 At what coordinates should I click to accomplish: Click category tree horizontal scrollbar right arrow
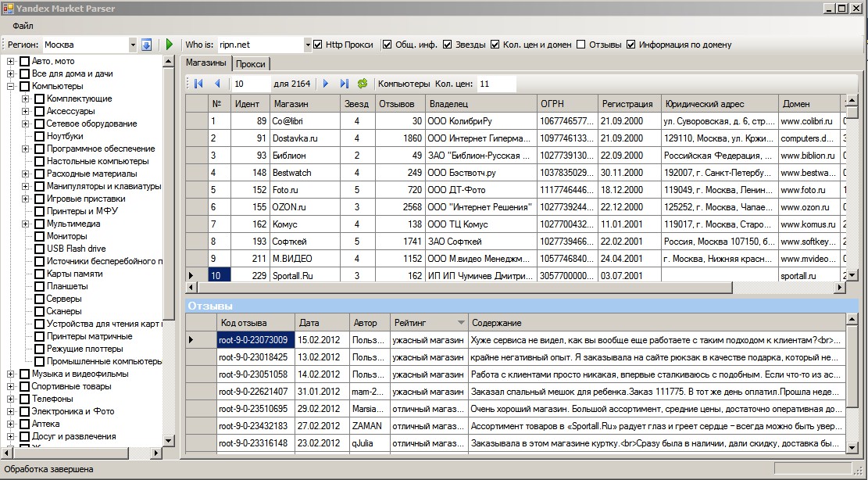tap(156, 453)
